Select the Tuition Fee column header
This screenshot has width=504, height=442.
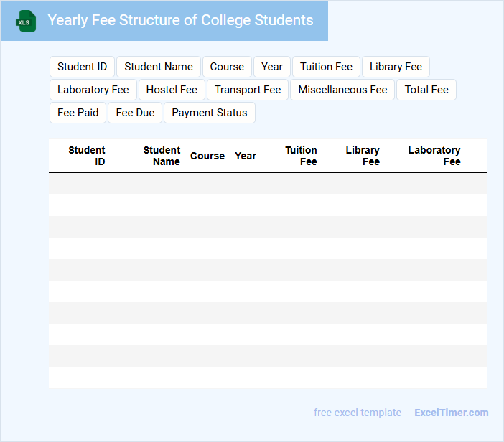(302, 156)
